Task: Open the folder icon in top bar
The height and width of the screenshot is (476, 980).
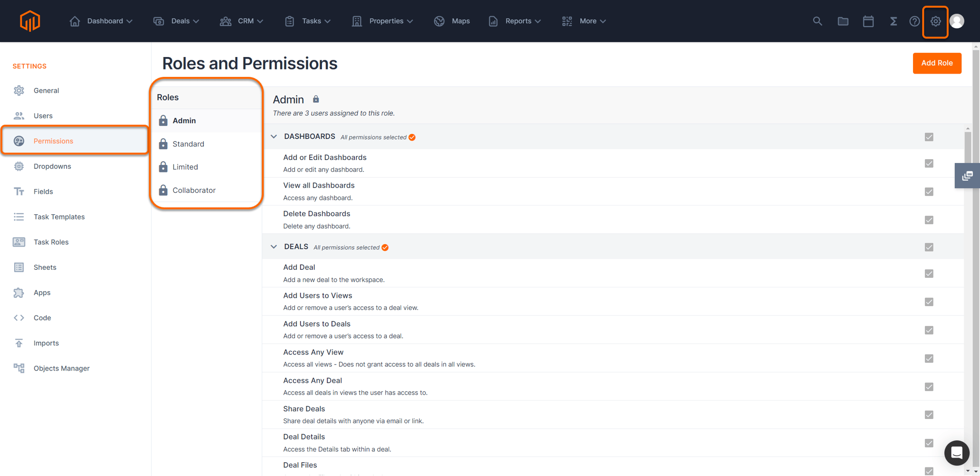Action: point(843,21)
